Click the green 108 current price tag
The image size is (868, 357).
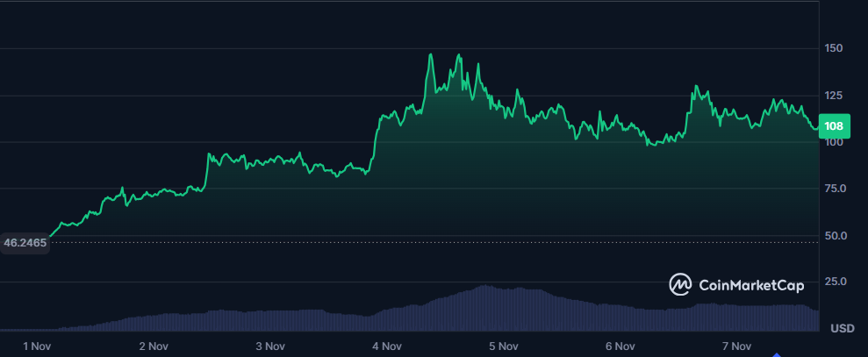(833, 125)
